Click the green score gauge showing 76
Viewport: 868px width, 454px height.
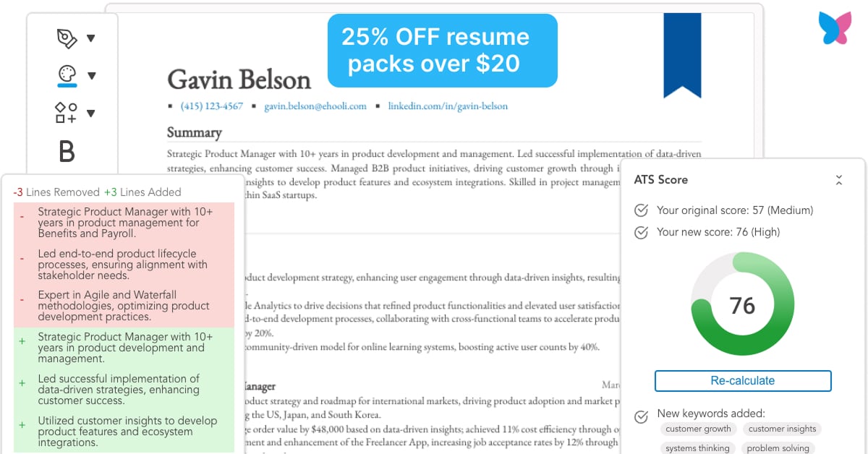pos(742,304)
